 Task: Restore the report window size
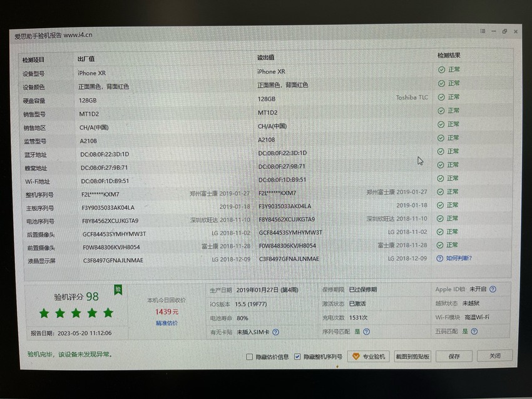pos(504,31)
